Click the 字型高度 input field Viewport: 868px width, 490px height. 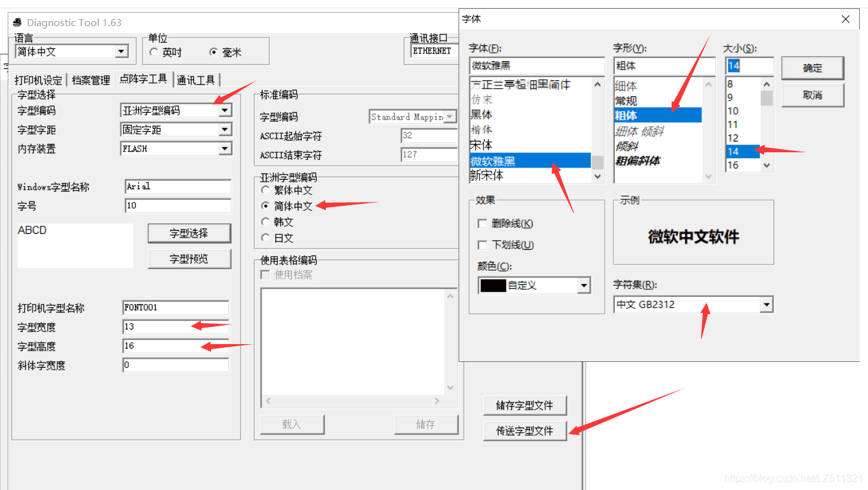[175, 345]
